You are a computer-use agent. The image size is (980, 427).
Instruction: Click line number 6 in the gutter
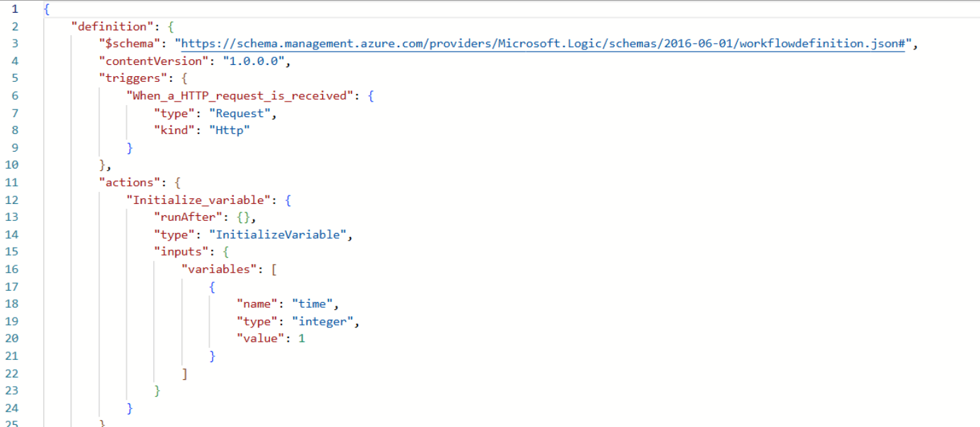coord(16,95)
